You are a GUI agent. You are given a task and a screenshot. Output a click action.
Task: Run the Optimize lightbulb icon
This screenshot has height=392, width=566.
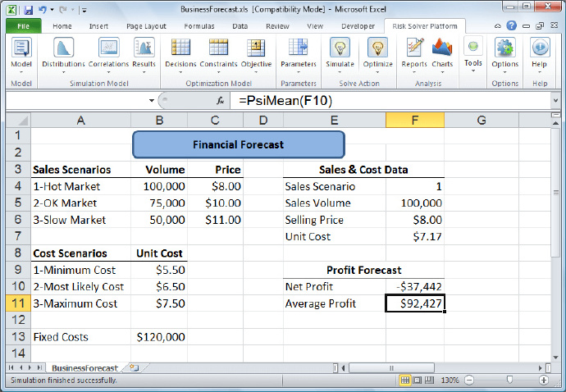tap(377, 48)
